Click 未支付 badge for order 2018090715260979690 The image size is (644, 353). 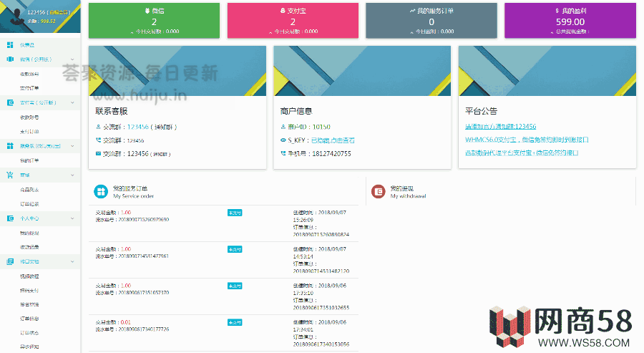tap(235, 213)
